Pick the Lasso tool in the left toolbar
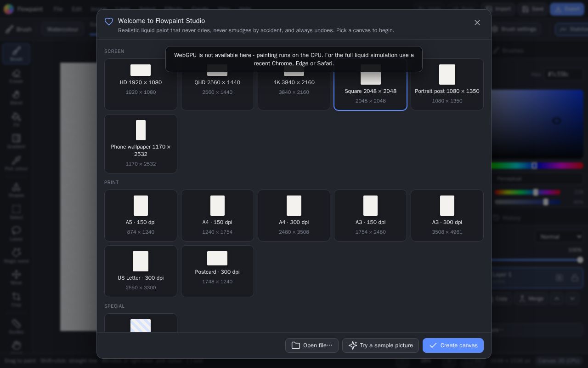Image resolution: width=588 pixels, height=368 pixels. click(x=16, y=234)
